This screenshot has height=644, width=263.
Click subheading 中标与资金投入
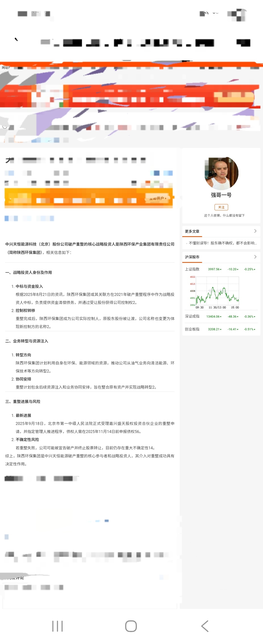click(x=29, y=286)
